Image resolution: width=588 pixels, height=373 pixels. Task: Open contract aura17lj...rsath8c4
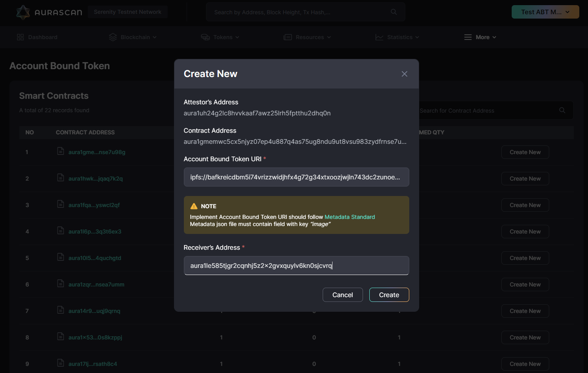pyautogui.click(x=93, y=364)
